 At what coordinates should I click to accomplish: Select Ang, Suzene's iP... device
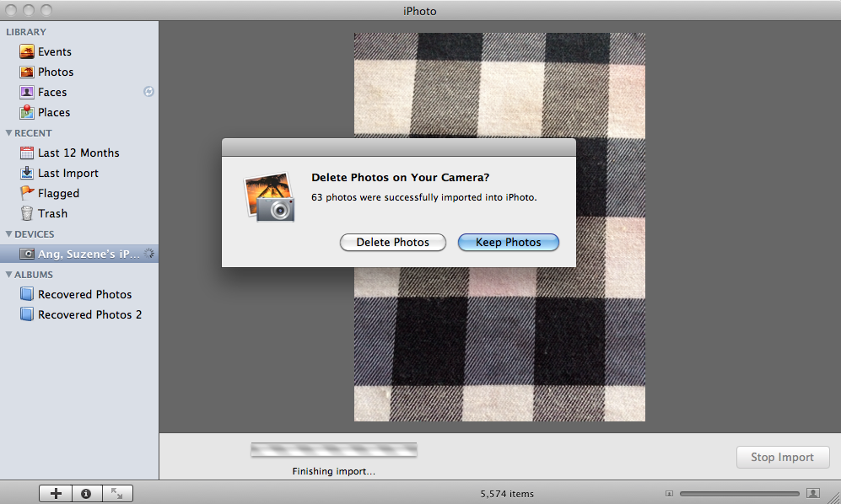(x=79, y=254)
